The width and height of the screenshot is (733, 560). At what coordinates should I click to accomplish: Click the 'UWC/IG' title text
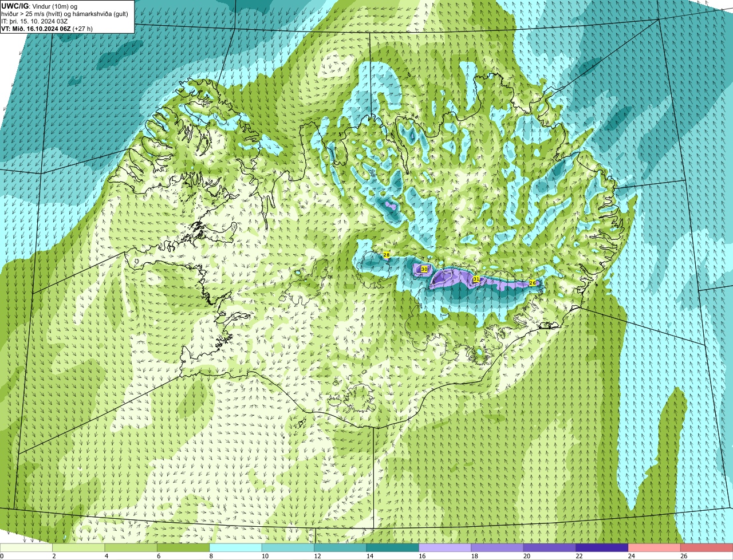click(x=15, y=6)
